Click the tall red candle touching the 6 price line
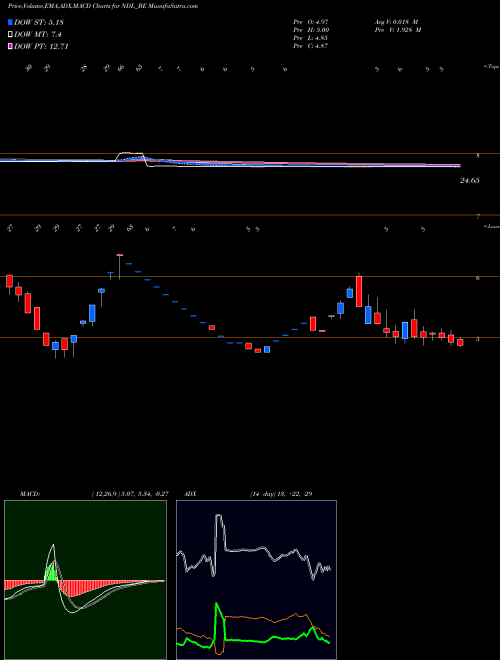500x660 pixels. (x=359, y=291)
